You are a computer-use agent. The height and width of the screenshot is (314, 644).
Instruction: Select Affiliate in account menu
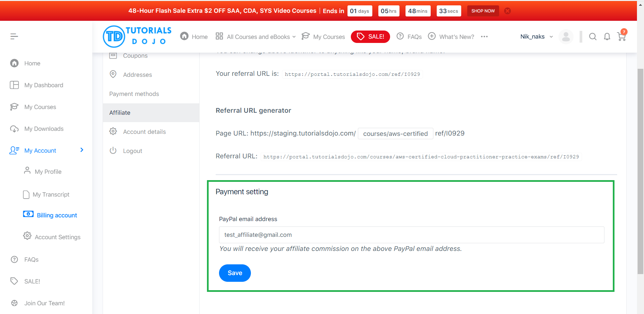[x=120, y=113]
